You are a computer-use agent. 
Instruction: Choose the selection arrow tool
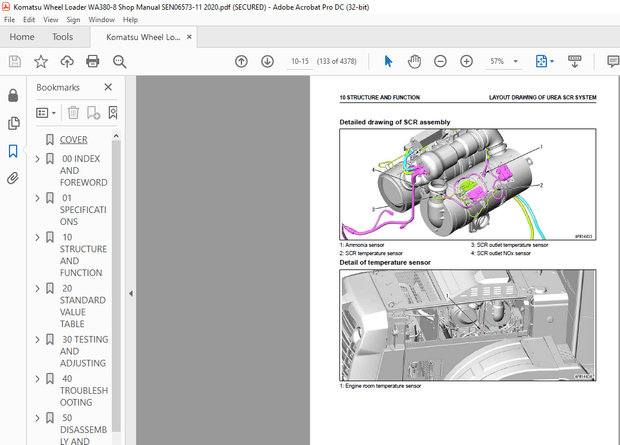[x=388, y=61]
